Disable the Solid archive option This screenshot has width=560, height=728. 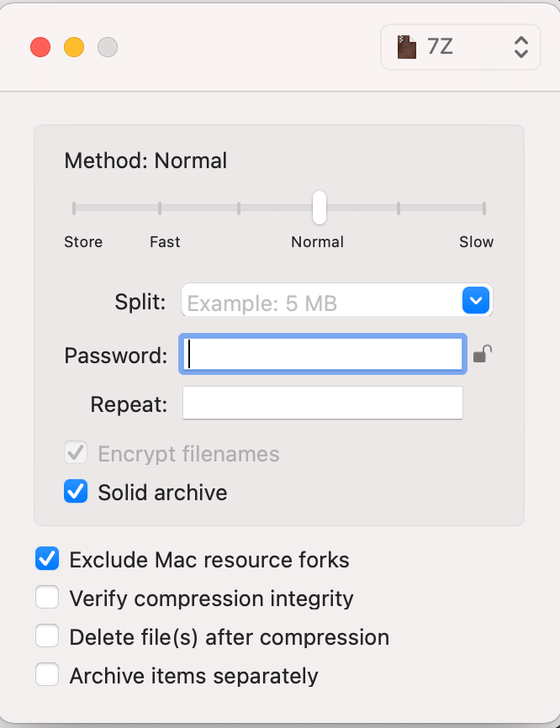[76, 492]
